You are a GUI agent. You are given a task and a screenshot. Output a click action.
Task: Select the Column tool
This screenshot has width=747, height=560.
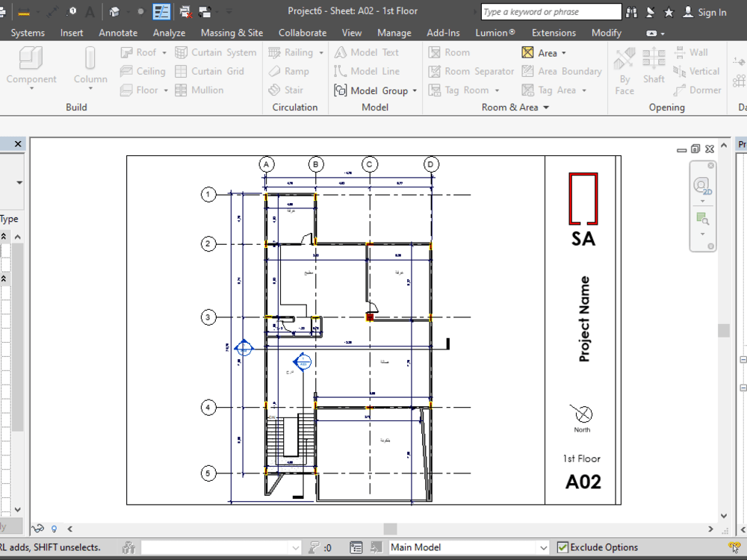coord(90,67)
